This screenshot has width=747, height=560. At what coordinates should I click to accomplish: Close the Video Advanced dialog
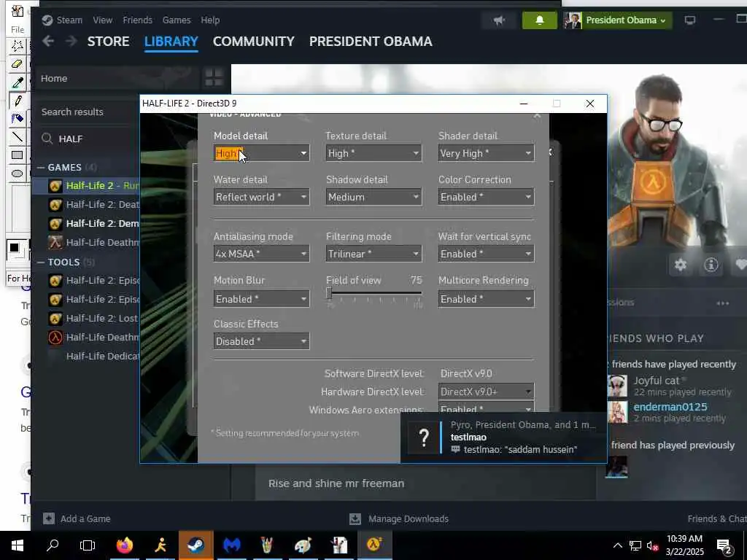[537, 115]
